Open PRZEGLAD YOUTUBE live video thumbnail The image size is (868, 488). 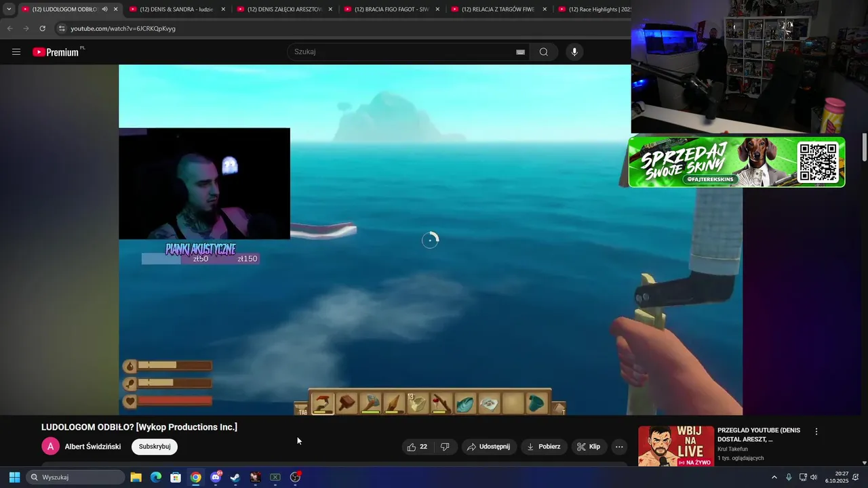tap(676, 447)
